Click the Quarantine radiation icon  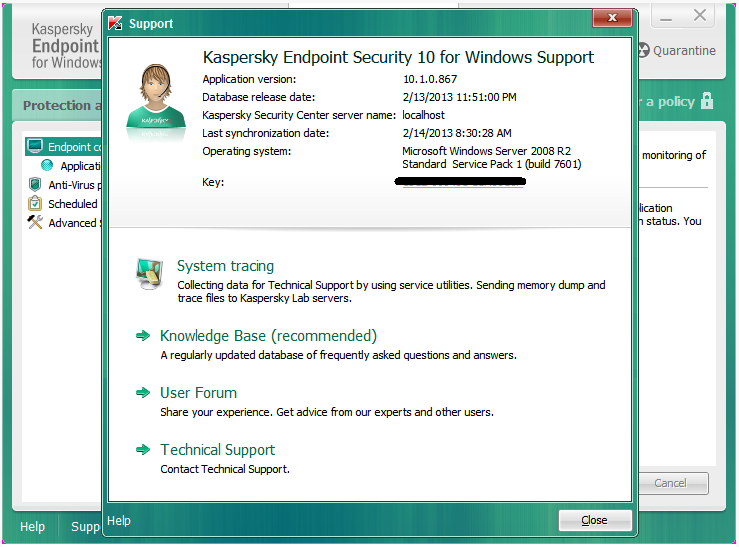coord(642,50)
